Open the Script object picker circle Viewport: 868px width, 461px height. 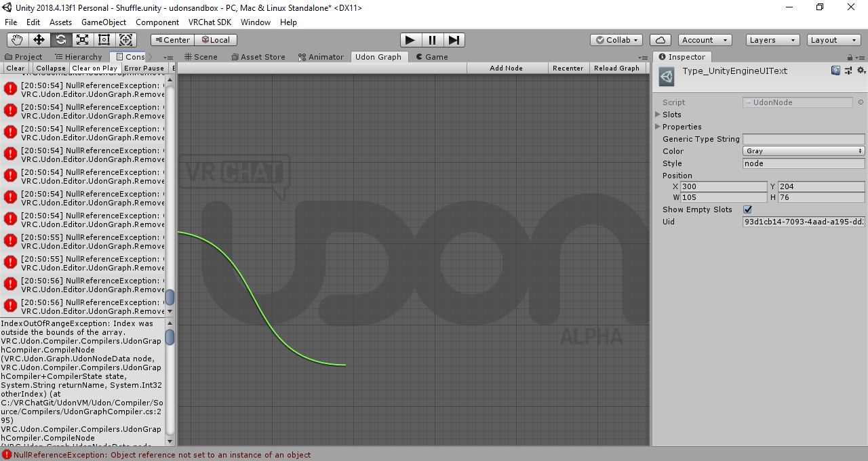click(861, 102)
